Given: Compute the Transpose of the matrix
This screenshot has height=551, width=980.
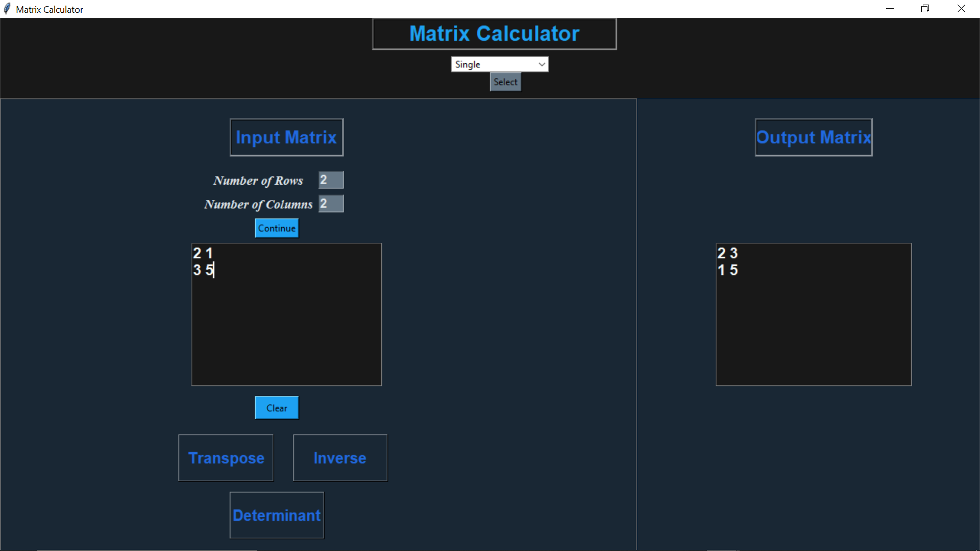Looking at the screenshot, I should (x=226, y=458).
